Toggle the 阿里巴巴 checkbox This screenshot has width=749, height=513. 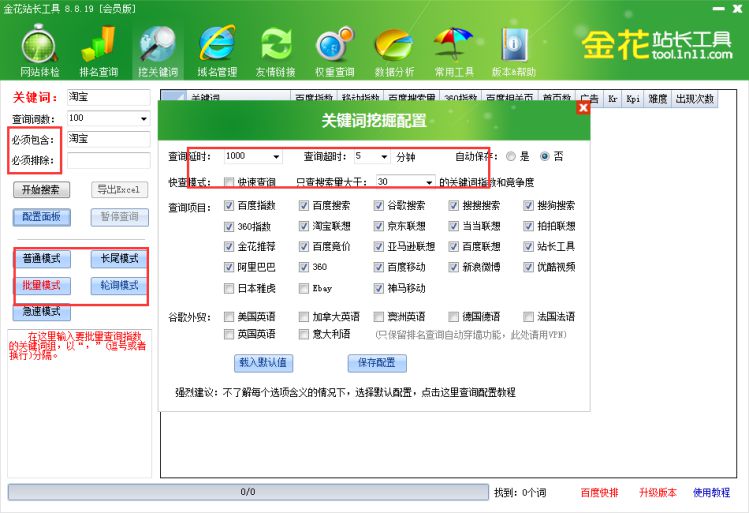tap(229, 267)
